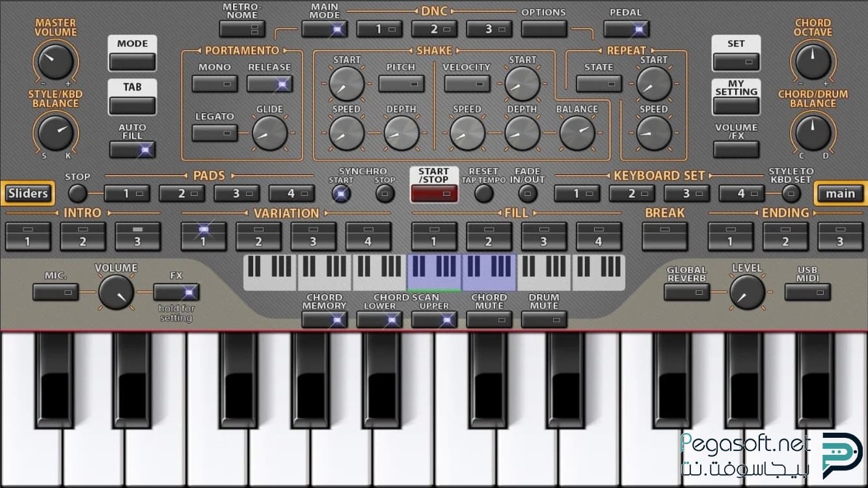Toggle Shake Pitch button
Viewport: 868px width, 488px height.
click(x=401, y=83)
